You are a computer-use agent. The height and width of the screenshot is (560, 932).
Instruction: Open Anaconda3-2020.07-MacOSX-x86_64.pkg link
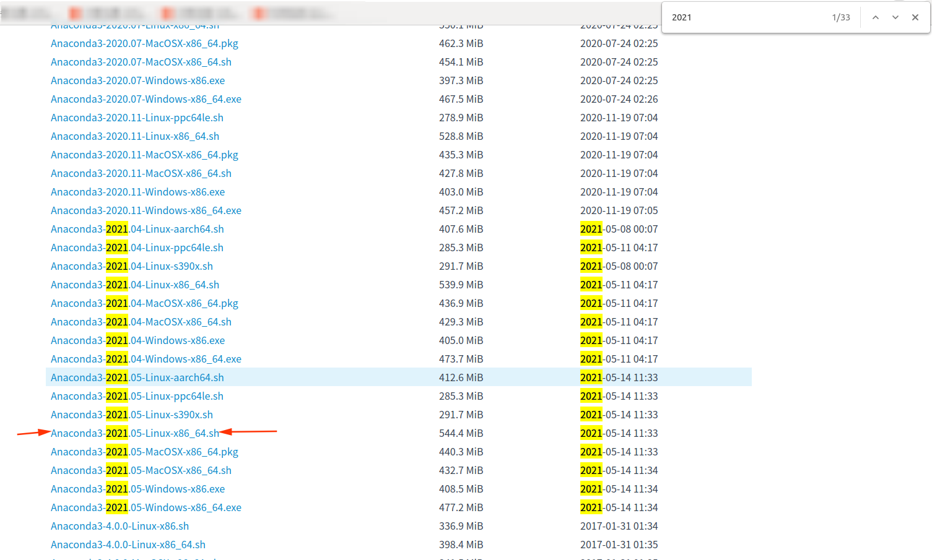[144, 43]
